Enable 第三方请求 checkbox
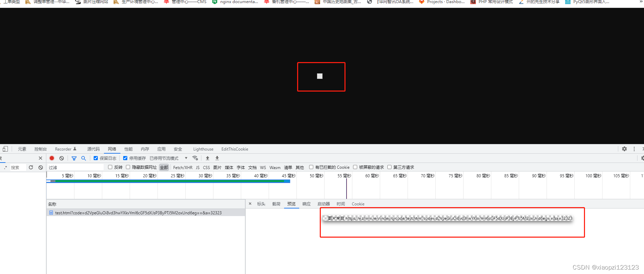Screen dimensions: 644x274 pos(389,167)
